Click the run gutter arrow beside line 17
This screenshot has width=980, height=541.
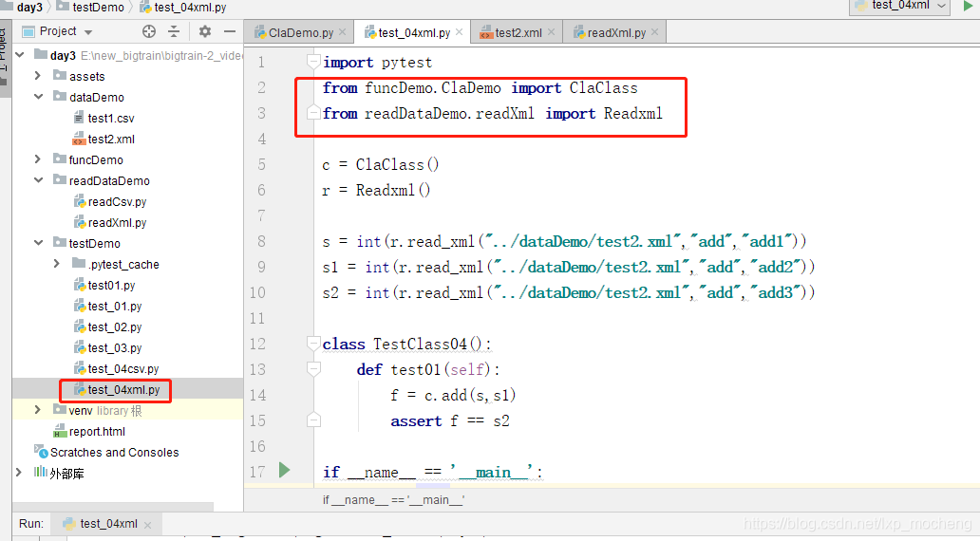[284, 470]
